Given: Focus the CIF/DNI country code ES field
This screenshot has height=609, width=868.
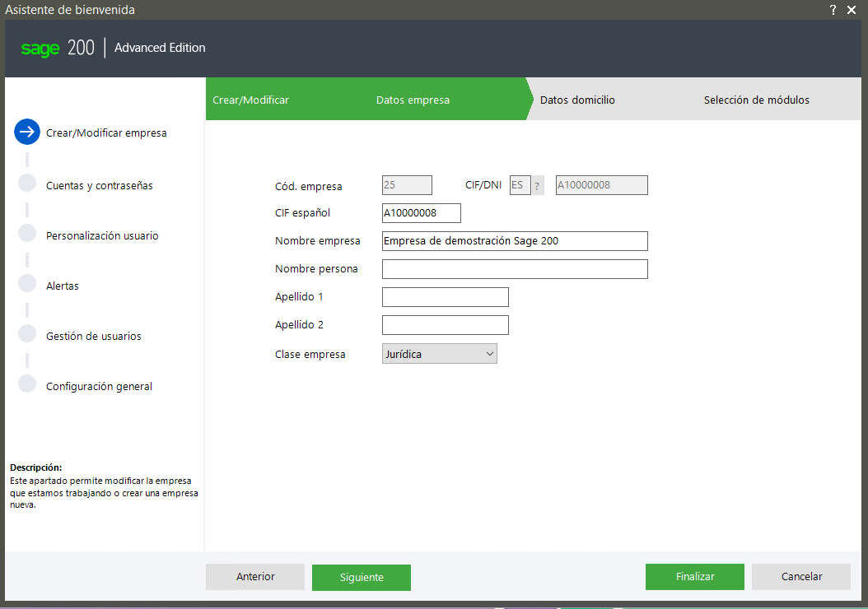Looking at the screenshot, I should 520,185.
